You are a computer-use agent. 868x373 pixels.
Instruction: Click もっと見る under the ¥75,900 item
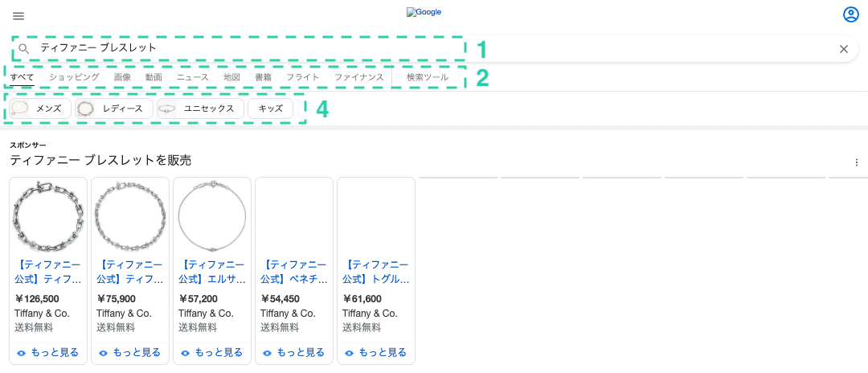point(130,353)
